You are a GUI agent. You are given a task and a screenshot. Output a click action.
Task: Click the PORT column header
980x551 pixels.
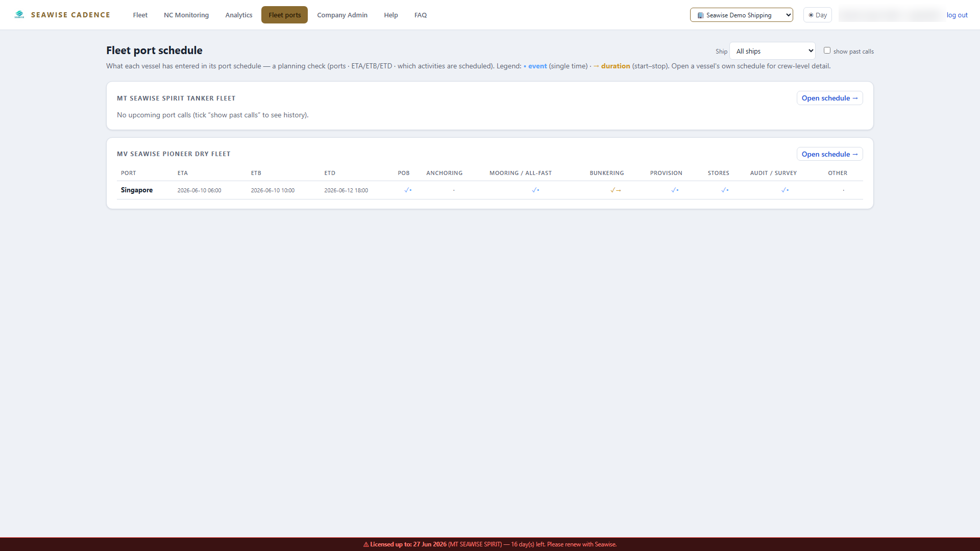(x=129, y=173)
